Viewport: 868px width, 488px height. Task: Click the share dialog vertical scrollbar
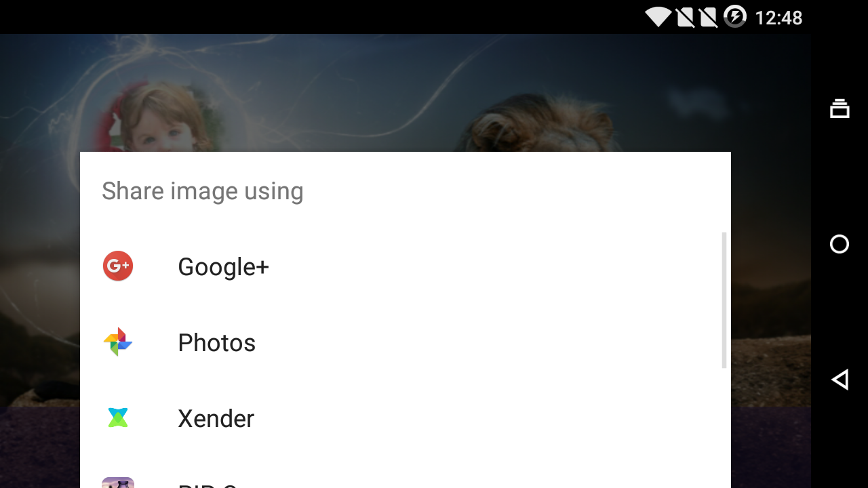pos(724,300)
